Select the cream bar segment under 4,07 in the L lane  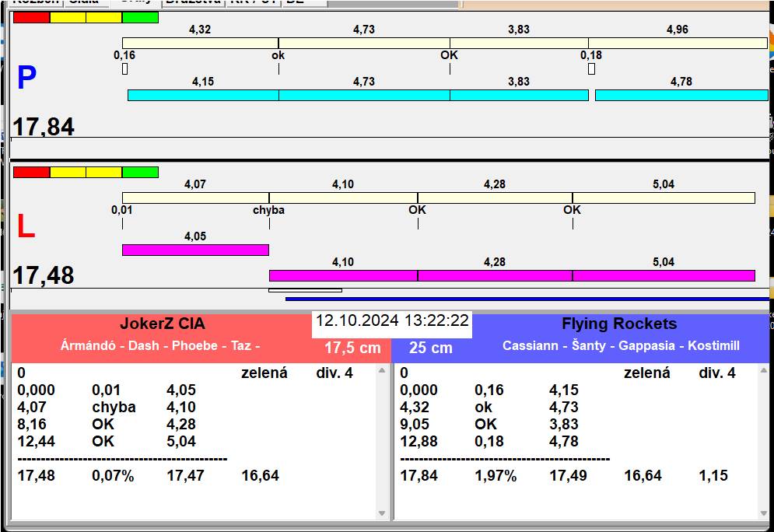pos(195,198)
